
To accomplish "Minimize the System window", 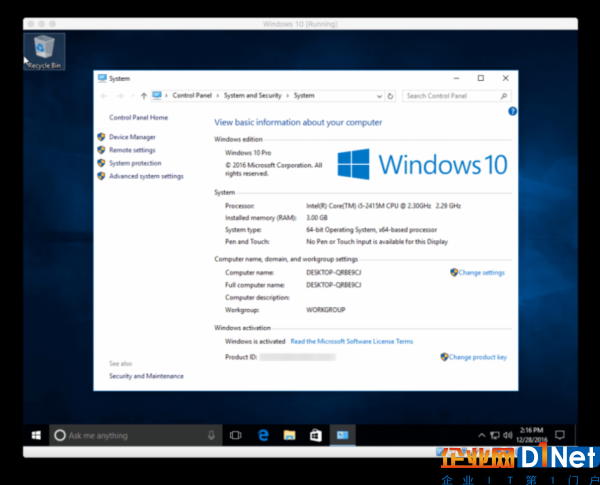I will (x=456, y=78).
